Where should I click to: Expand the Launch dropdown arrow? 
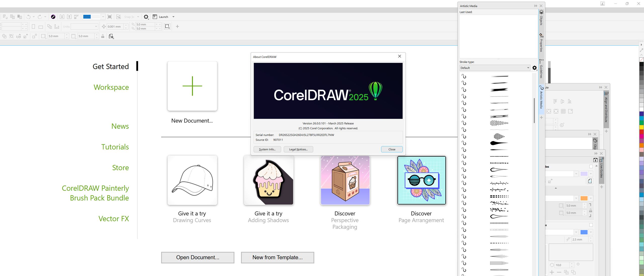click(x=173, y=17)
